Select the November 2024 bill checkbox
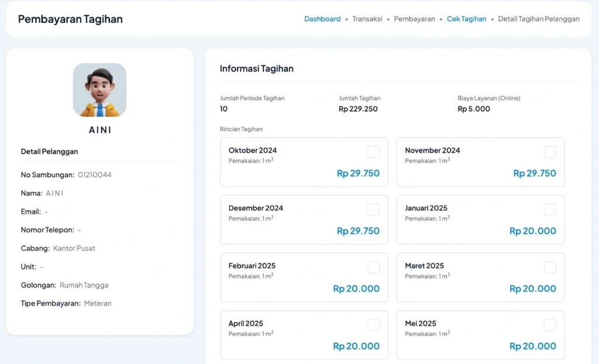The width and height of the screenshot is (599, 364). coord(550,151)
